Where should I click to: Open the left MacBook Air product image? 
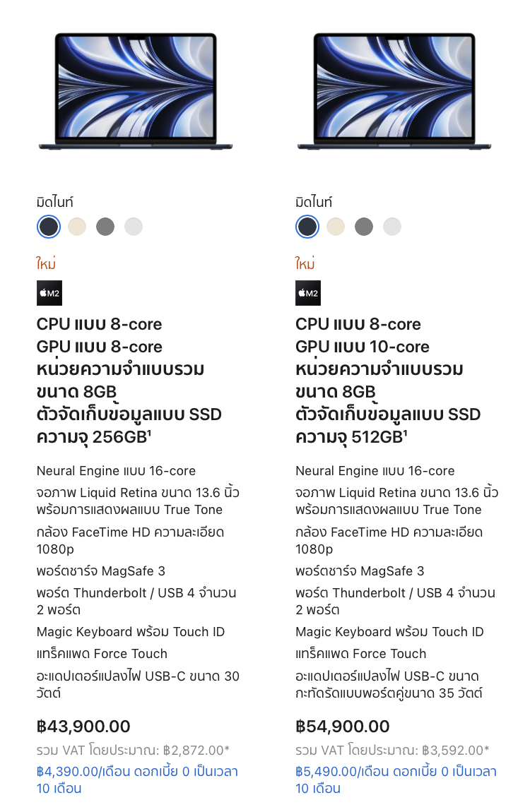tap(136, 92)
